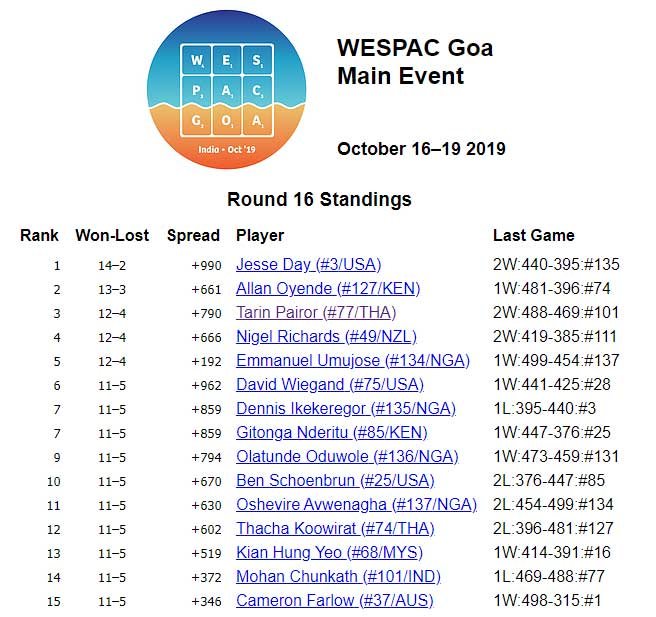Screen dimensions: 656x617
Task: Click the Won-Lost column header
Action: coord(112,236)
